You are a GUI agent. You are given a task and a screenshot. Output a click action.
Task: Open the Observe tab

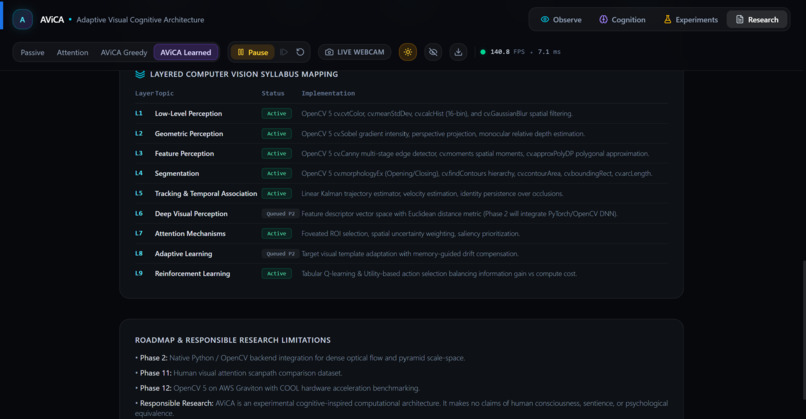tap(561, 20)
